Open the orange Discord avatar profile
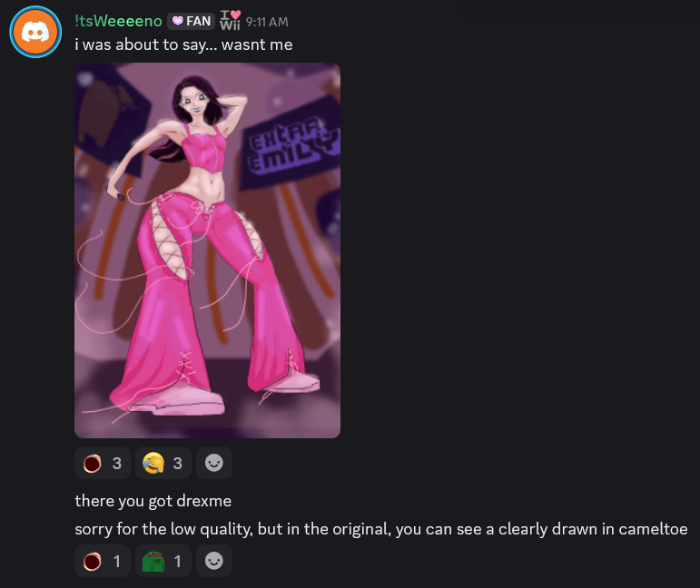700x588 pixels. (x=35, y=32)
